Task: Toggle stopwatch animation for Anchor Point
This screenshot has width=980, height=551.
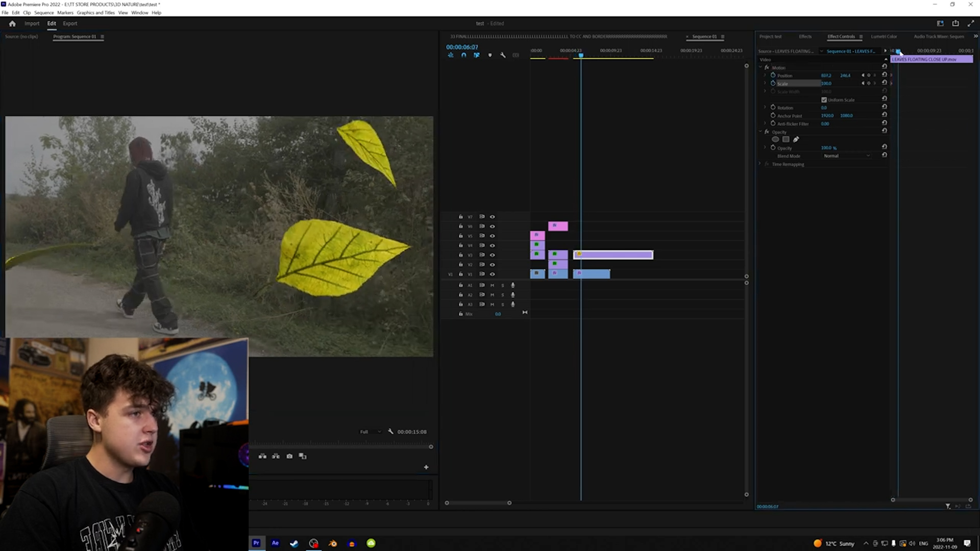Action: coord(773,115)
